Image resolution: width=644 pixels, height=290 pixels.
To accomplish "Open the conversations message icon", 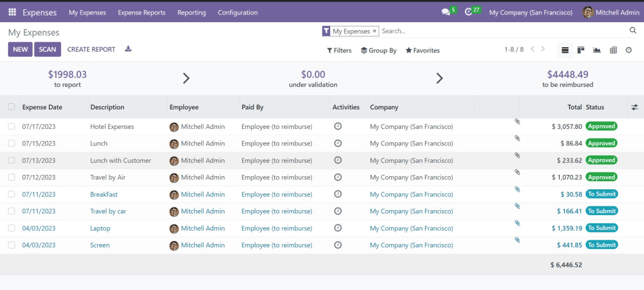I will tap(446, 12).
